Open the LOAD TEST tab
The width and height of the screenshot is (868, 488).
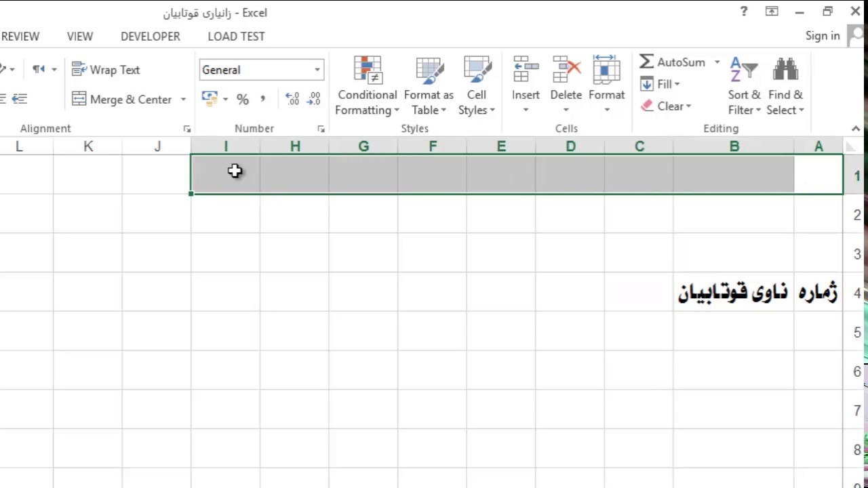coord(236,37)
